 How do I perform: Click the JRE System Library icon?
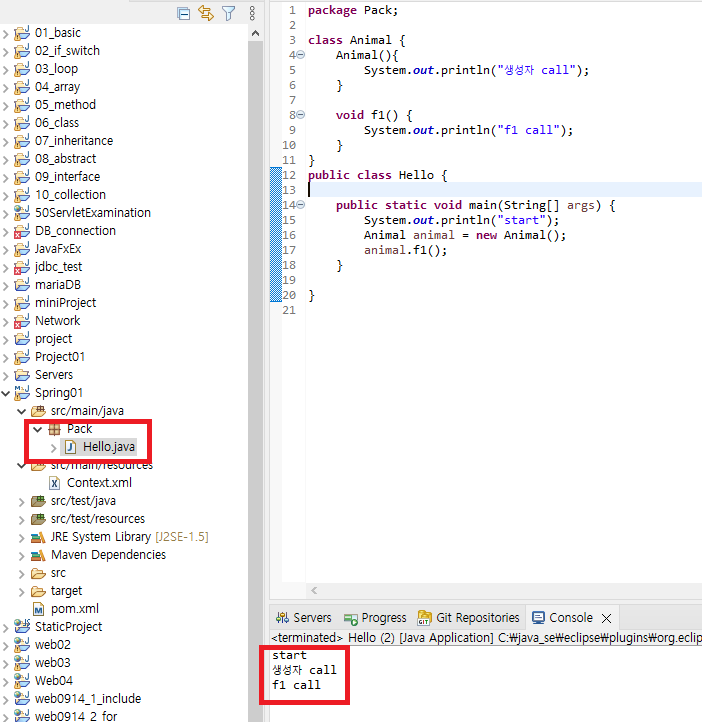[x=38, y=538]
